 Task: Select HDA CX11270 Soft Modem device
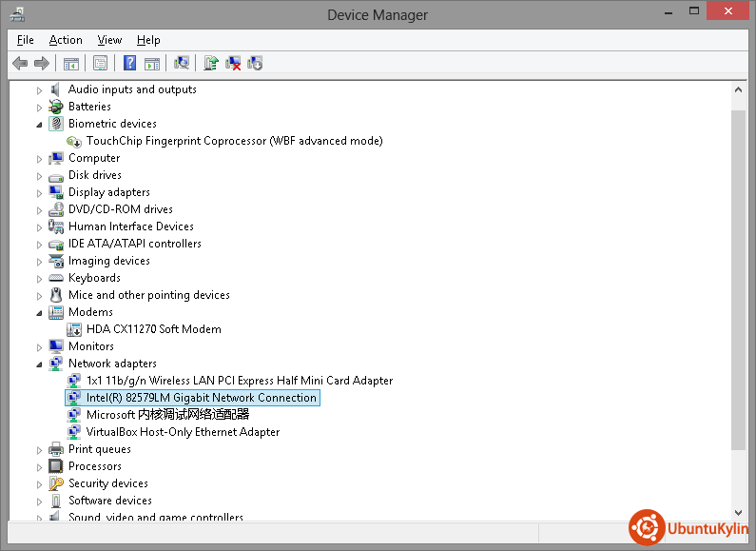pyautogui.click(x=153, y=329)
